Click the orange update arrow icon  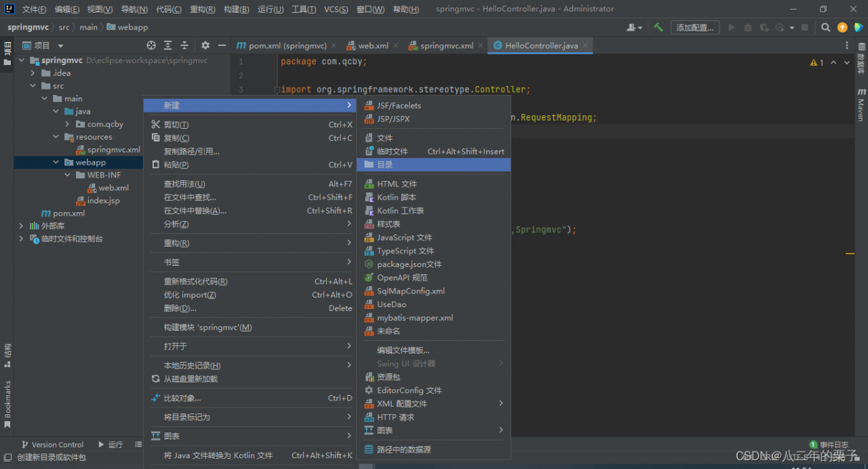842,28
